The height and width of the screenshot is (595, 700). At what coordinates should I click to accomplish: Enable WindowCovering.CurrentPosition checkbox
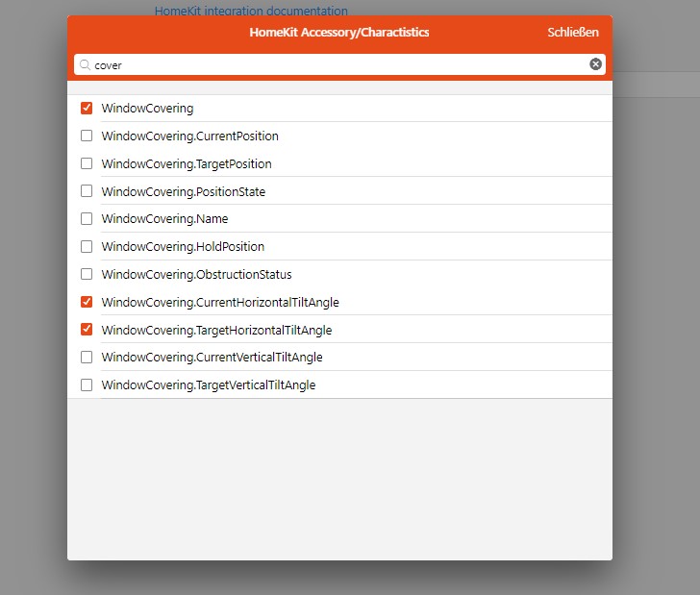point(87,136)
